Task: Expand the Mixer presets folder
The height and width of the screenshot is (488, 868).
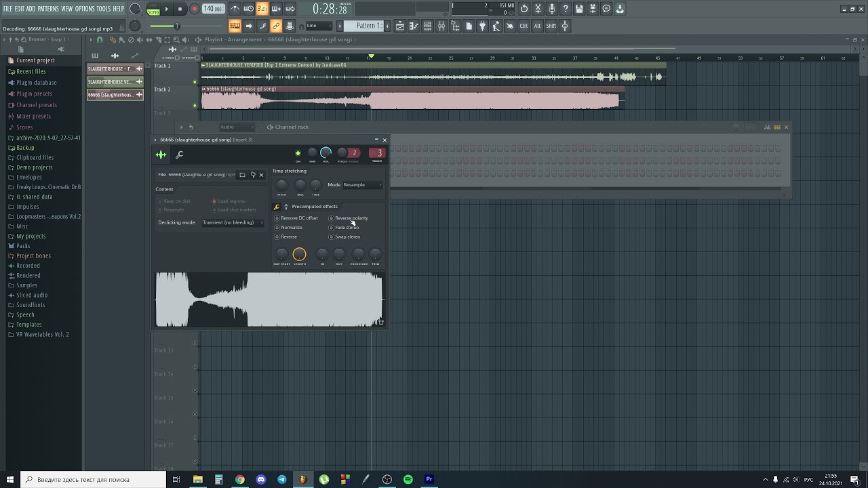Action: point(33,116)
